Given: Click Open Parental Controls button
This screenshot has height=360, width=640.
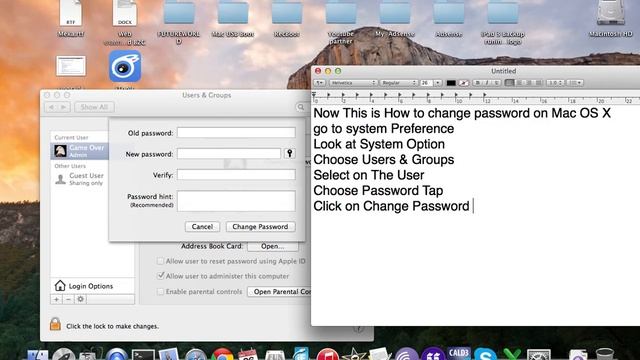Looking at the screenshot, I should (x=279, y=291).
